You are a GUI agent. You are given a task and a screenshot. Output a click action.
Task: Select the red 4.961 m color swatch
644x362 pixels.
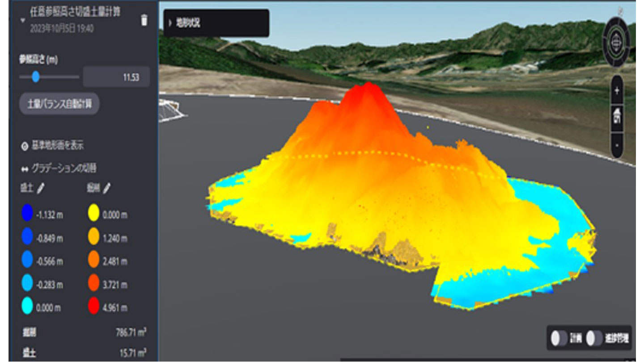click(x=93, y=307)
